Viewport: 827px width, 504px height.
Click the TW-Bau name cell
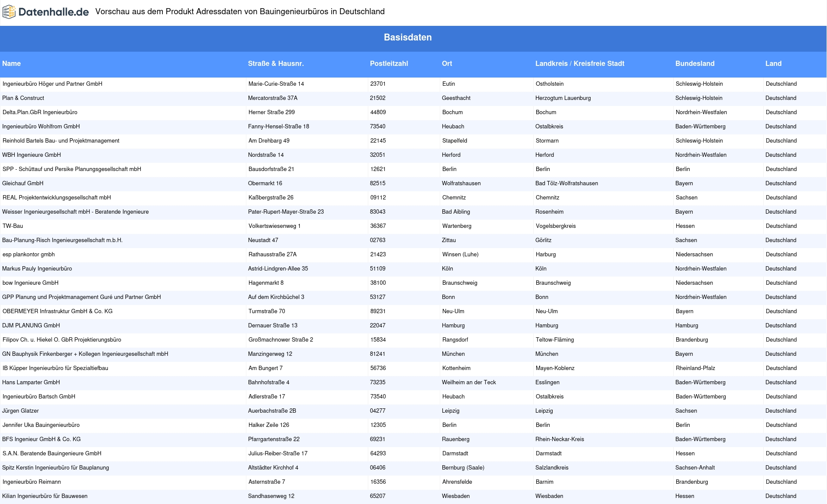[13, 226]
